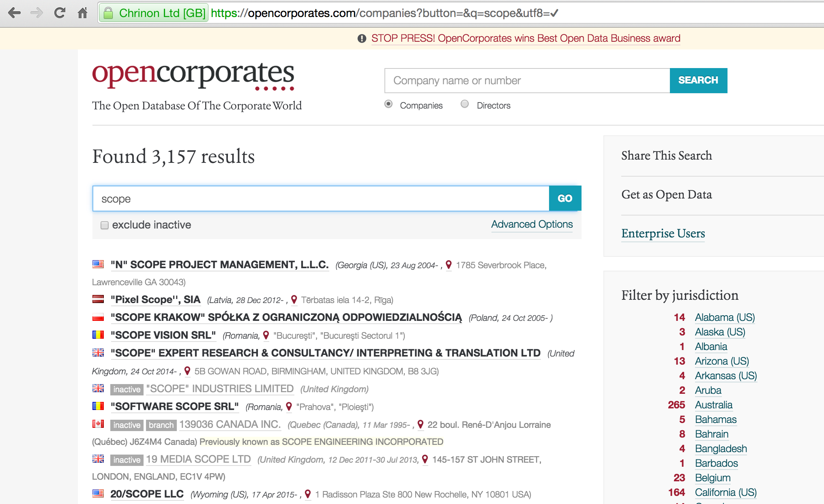Image resolution: width=824 pixels, height=504 pixels.
Task: Reload the page with refresh icon
Action: pyautogui.click(x=60, y=13)
